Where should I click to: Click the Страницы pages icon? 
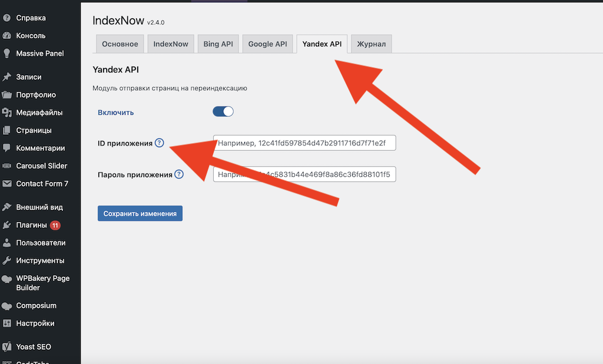pyautogui.click(x=6, y=130)
